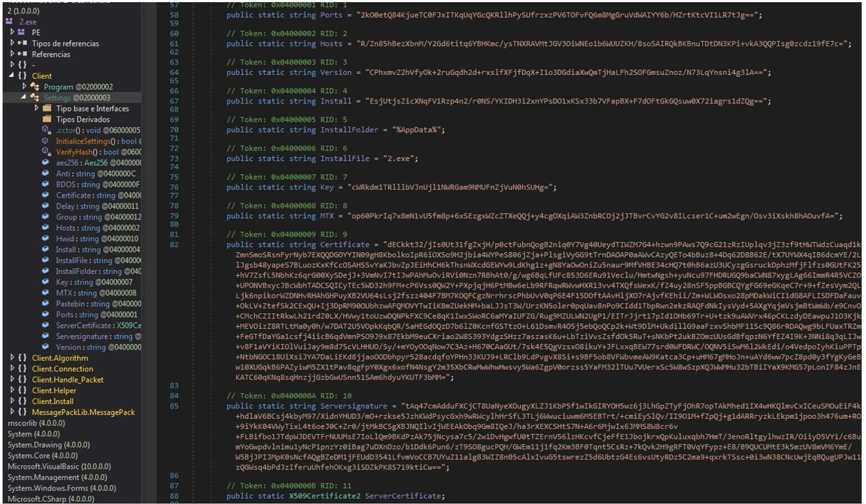The width and height of the screenshot is (866, 504).
Task: Expand the PE node
Action: (12, 32)
